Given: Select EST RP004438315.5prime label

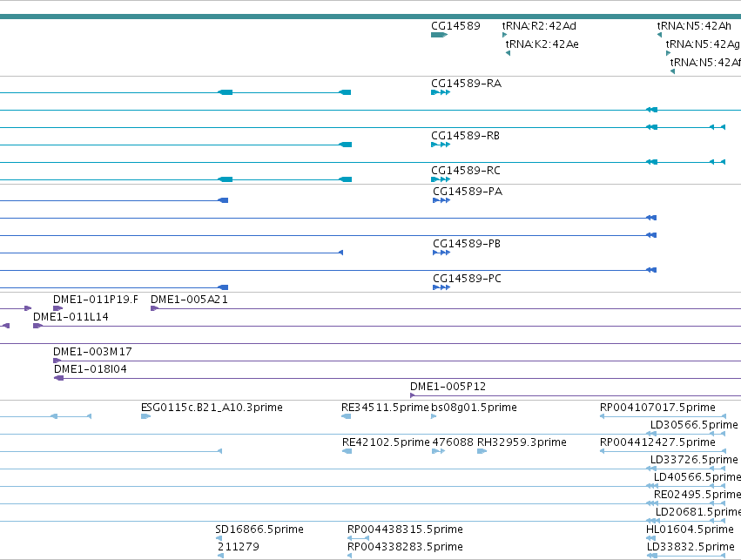Looking at the screenshot, I should pyautogui.click(x=405, y=530).
